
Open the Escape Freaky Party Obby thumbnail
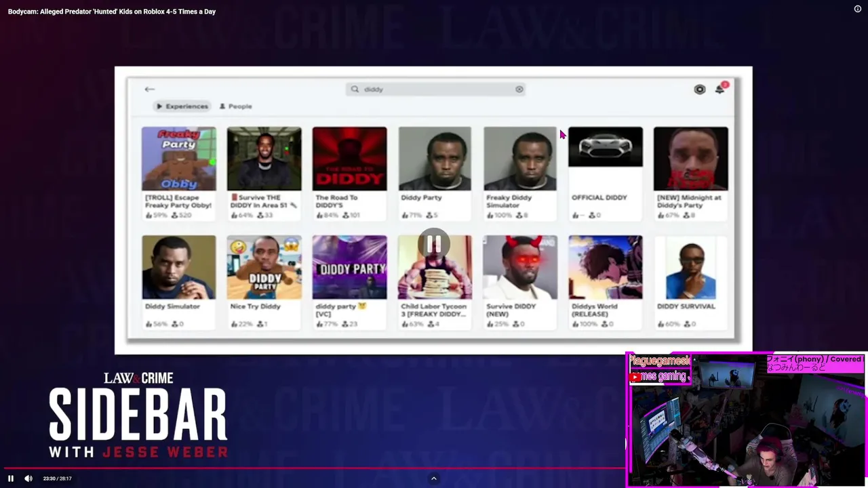point(179,159)
